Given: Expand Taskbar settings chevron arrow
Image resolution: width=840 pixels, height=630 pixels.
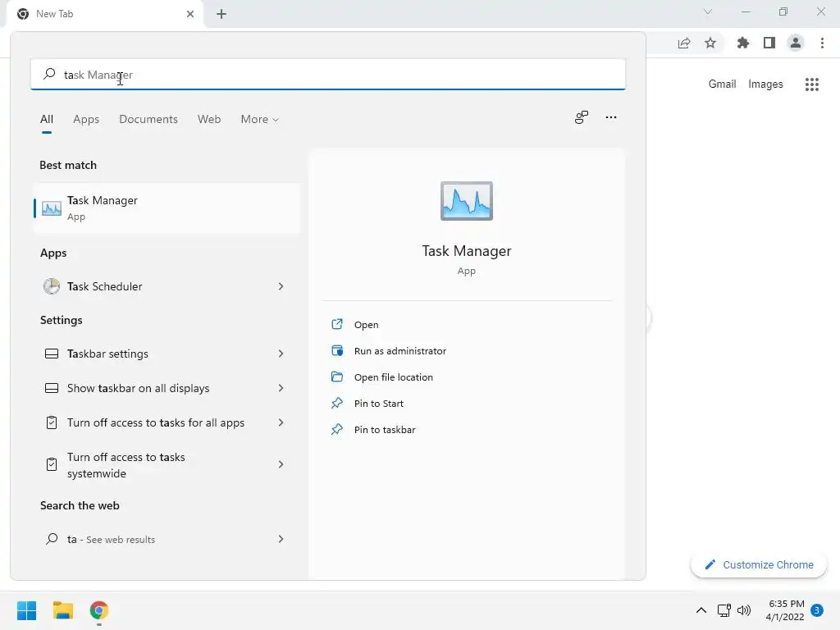Looking at the screenshot, I should click(x=281, y=354).
